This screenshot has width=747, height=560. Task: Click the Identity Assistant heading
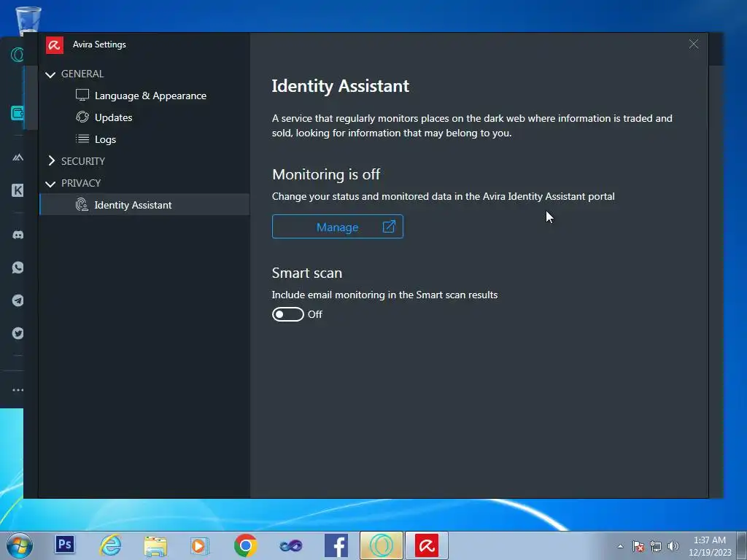click(340, 86)
